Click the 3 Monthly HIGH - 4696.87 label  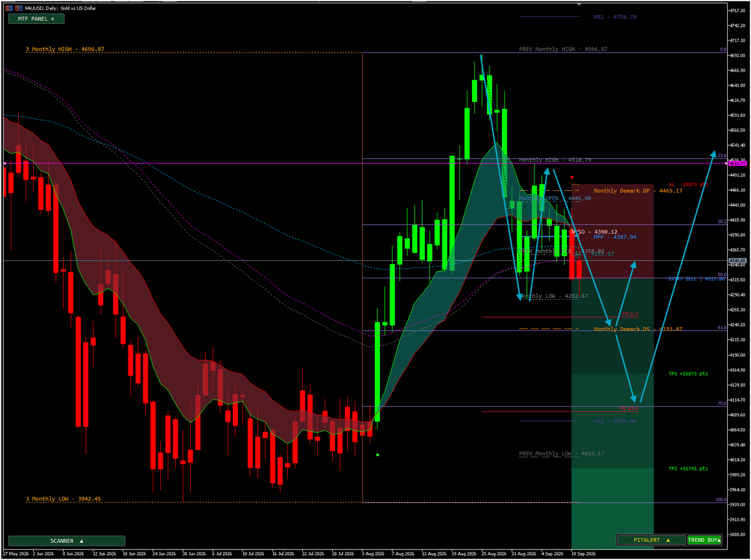click(x=65, y=49)
